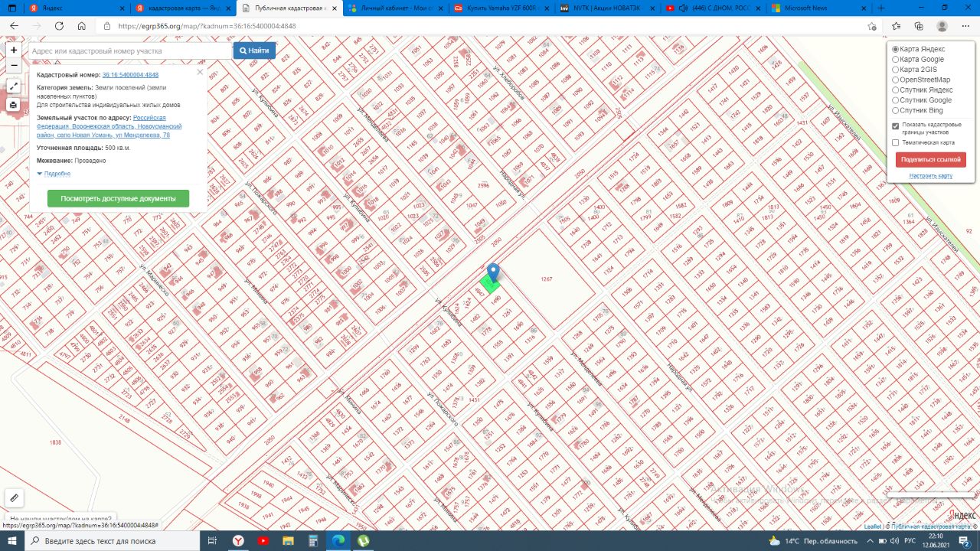This screenshot has width=980, height=551.
Task: Enable Тематическая карта checkbox
Action: click(896, 142)
